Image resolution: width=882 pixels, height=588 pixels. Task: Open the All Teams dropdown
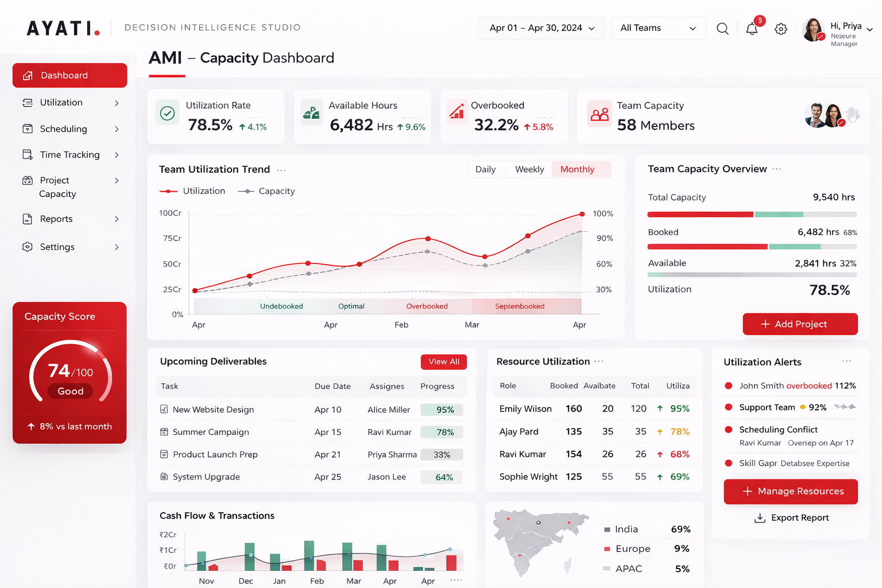658,28
